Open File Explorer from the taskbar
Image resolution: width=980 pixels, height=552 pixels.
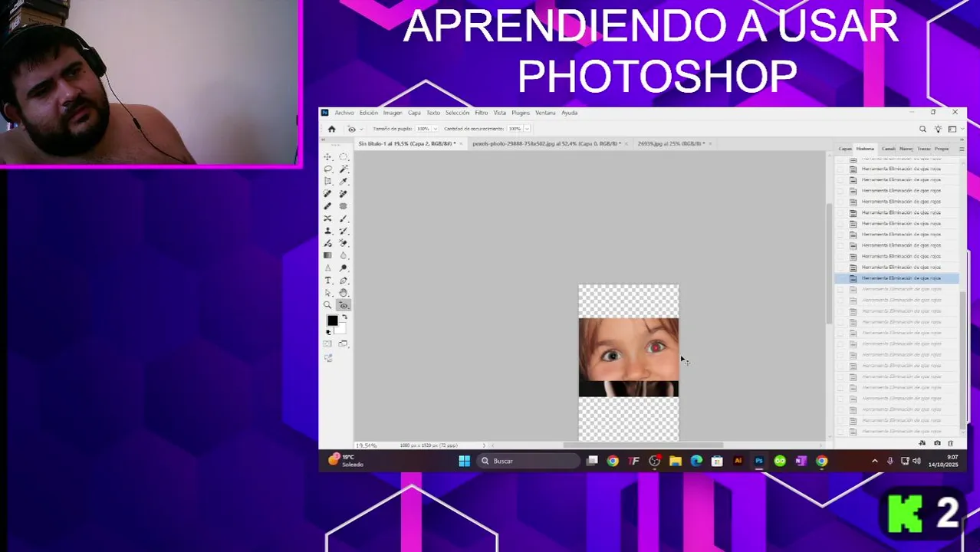(675, 461)
